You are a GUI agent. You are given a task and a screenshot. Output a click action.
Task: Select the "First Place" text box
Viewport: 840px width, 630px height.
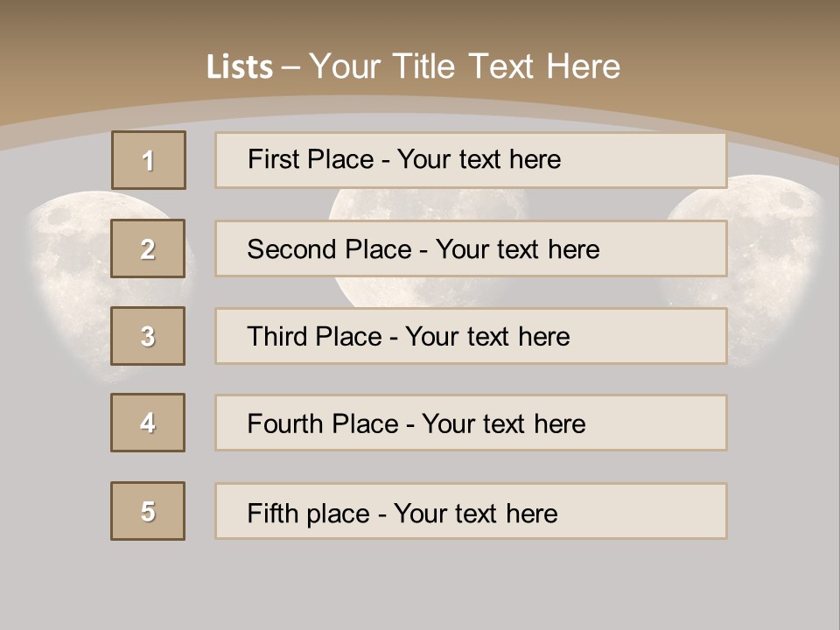(x=471, y=160)
